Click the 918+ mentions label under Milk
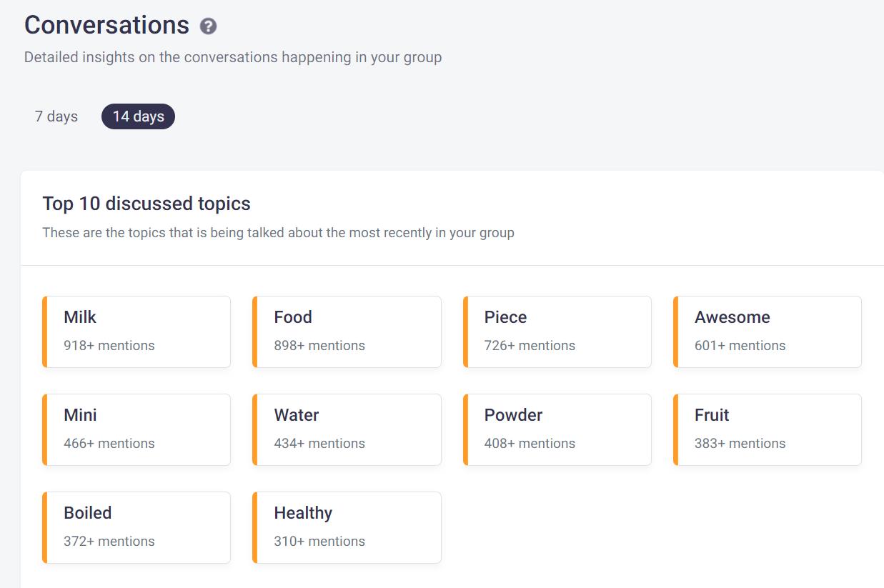 click(107, 344)
